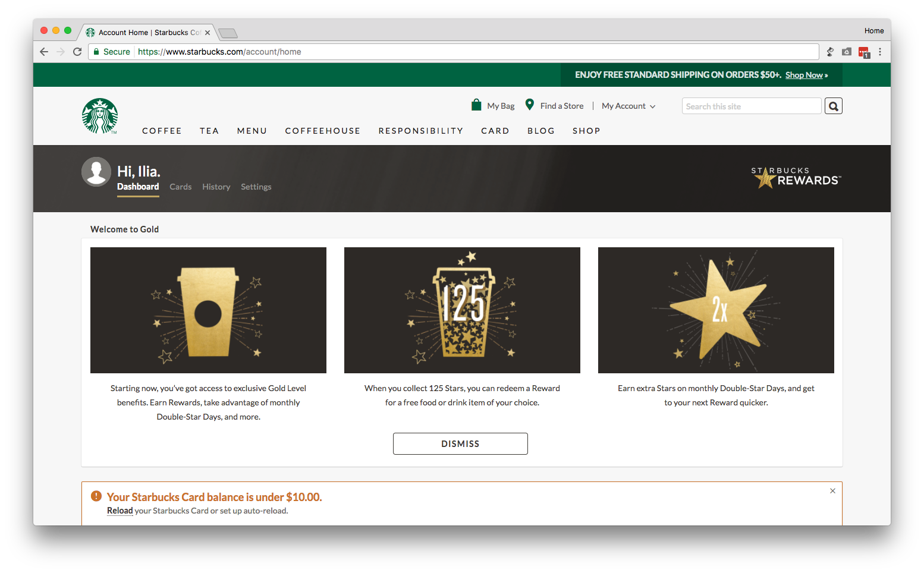Click the Find a Store location pin
Image resolution: width=924 pixels, height=573 pixels.
point(529,105)
